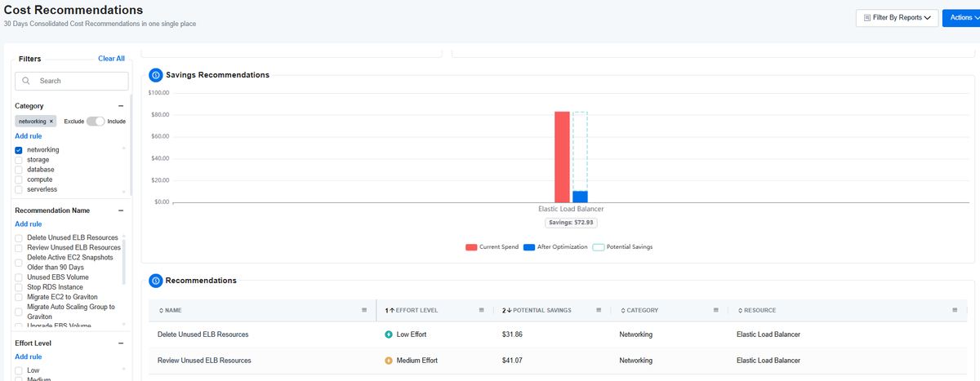Collapse the Recommendation Name filter section

[121, 210]
